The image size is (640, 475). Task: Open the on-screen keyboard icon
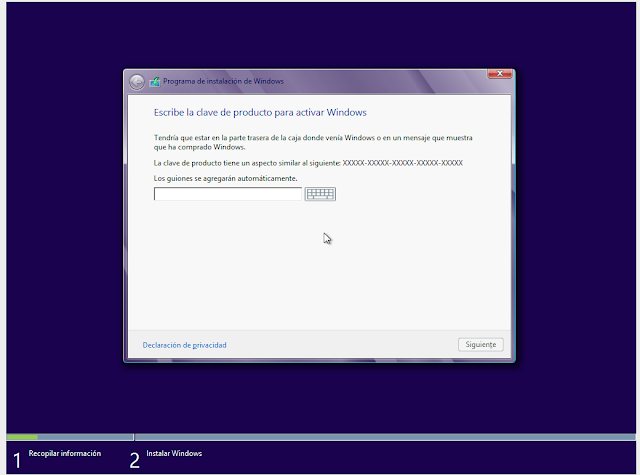[x=320, y=194]
